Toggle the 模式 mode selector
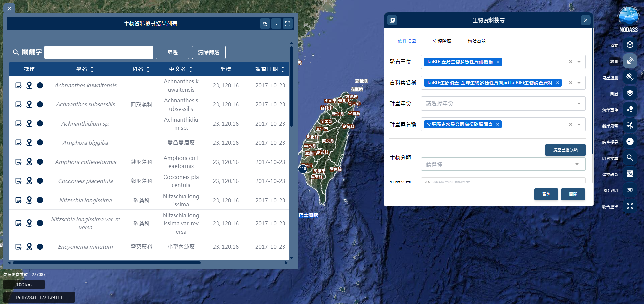This screenshot has width=644, height=304. click(630, 45)
